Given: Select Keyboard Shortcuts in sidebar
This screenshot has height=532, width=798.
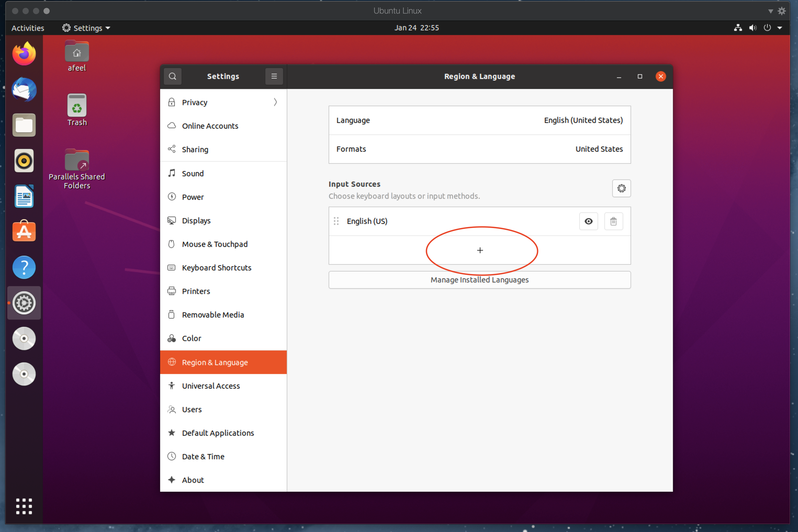Looking at the screenshot, I should click(216, 268).
